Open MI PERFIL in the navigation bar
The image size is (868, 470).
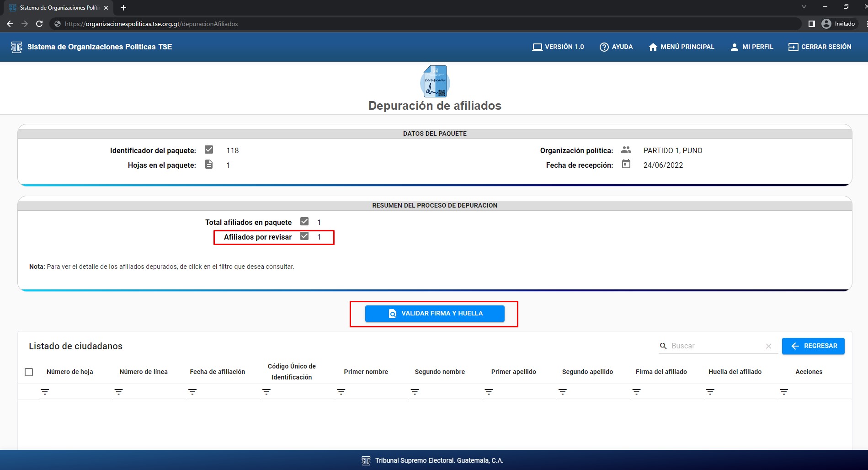[752, 47]
